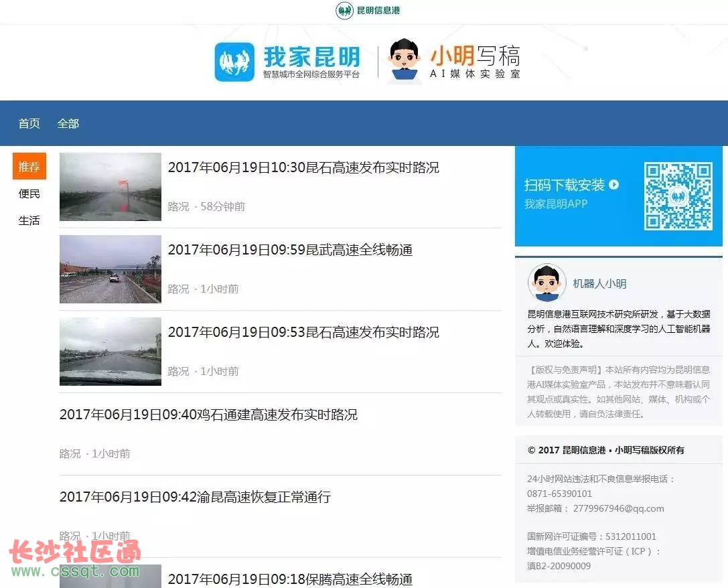Click the © 2017 昆明信息港 copyright line
728x588 pixels.
pyautogui.click(x=606, y=449)
